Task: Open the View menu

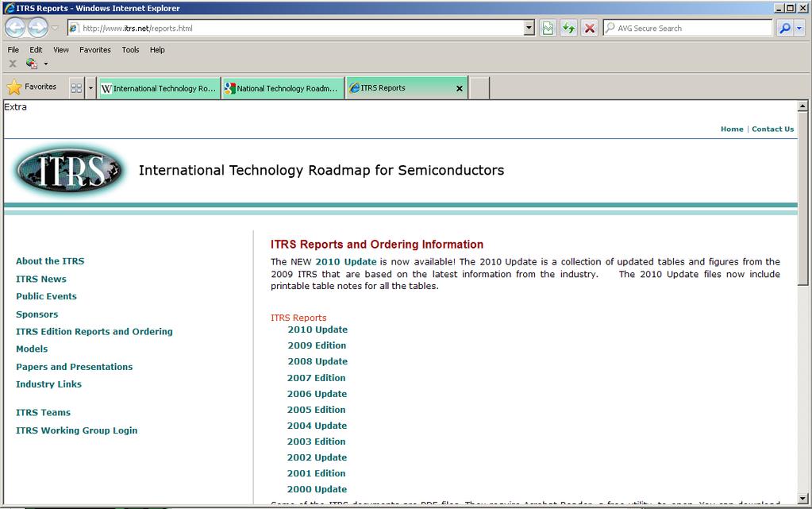Action: (61, 50)
